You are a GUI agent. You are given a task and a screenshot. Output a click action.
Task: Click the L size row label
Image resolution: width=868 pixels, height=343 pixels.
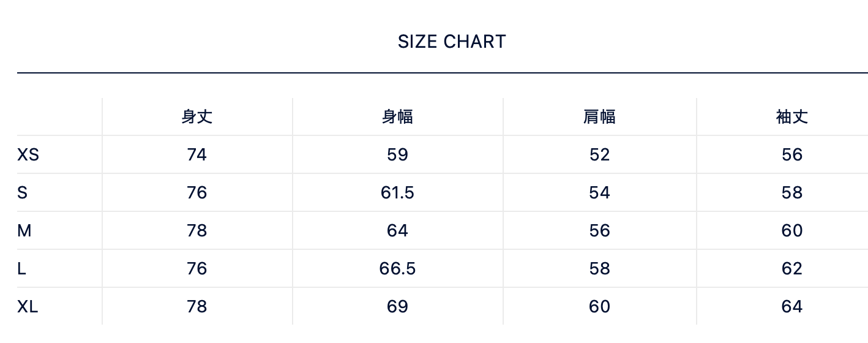21,269
